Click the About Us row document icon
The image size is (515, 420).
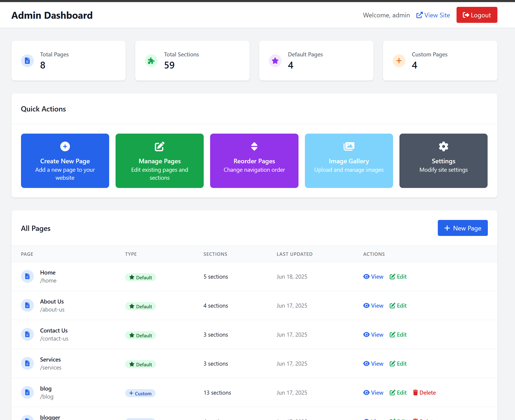point(27,305)
